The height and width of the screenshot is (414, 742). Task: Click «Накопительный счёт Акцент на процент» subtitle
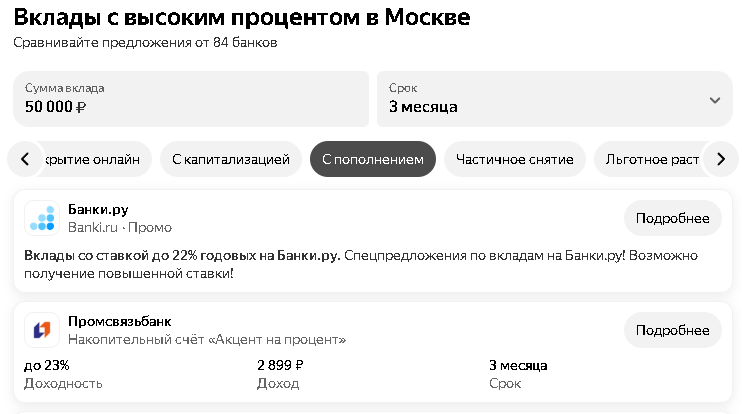click(x=207, y=340)
